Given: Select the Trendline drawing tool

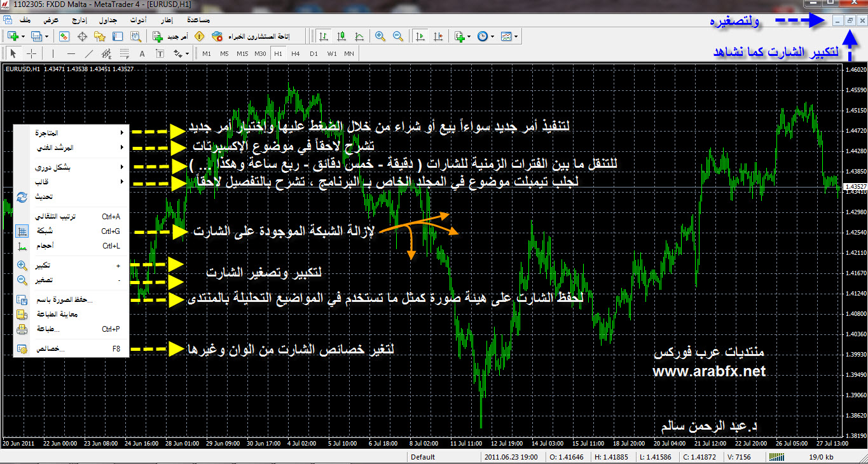Looking at the screenshot, I should click(x=88, y=53).
